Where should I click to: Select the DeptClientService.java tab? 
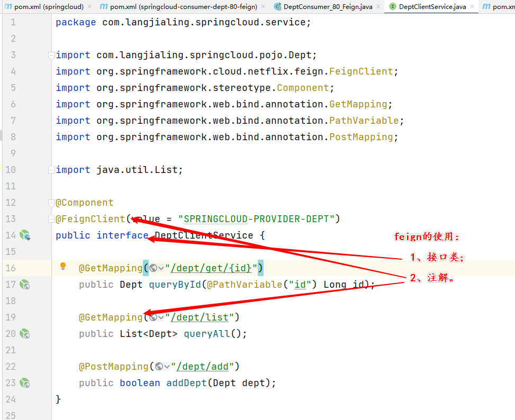[x=432, y=6]
